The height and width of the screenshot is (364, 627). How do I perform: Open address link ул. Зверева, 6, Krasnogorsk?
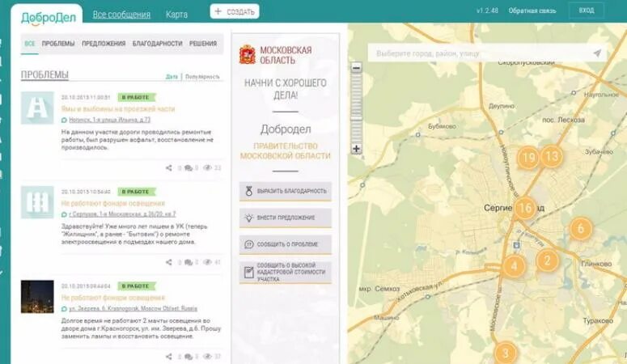(x=133, y=308)
